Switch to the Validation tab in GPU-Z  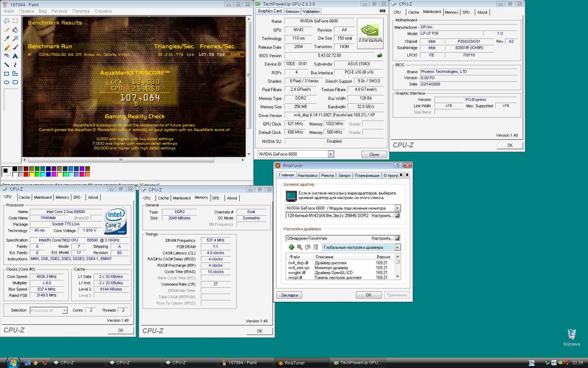tap(311, 12)
